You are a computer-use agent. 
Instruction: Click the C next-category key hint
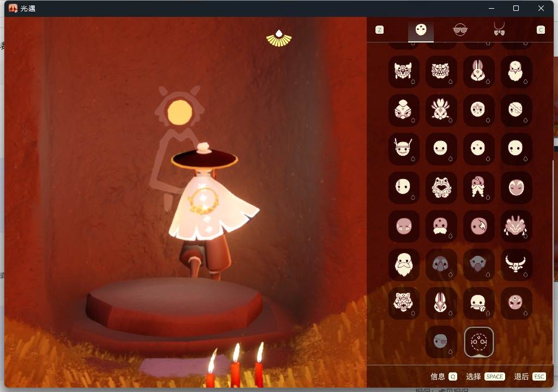point(541,30)
